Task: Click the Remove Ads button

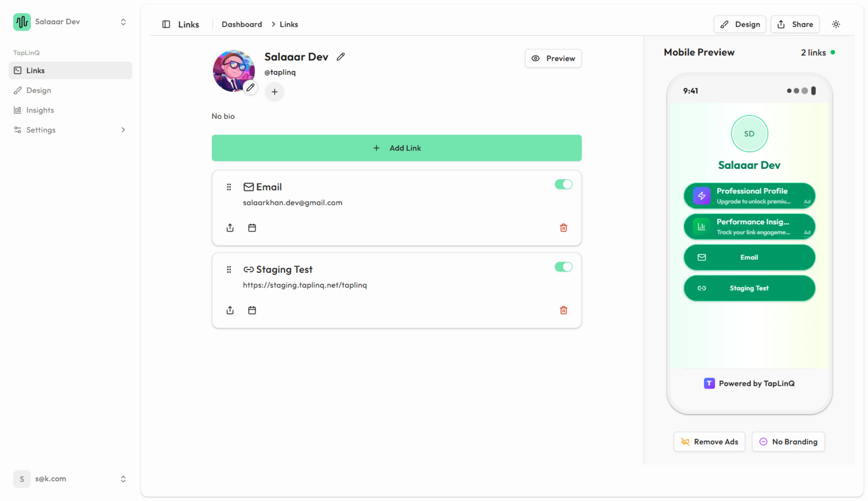Action: tap(709, 441)
